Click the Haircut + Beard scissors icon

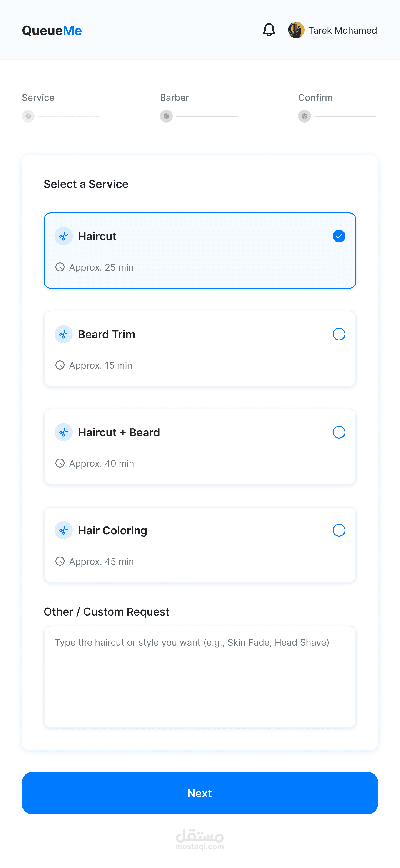tap(63, 432)
